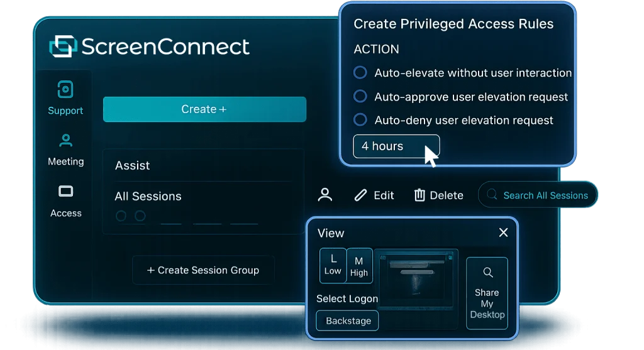Click the magnifier icon above Share My Desktop
Screen dimensions: 644x350
tap(487, 273)
